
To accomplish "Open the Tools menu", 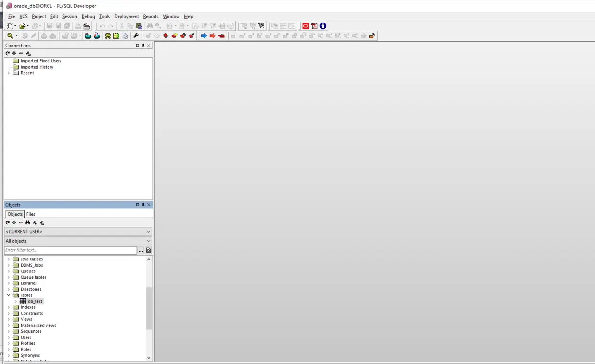I will click(105, 16).
